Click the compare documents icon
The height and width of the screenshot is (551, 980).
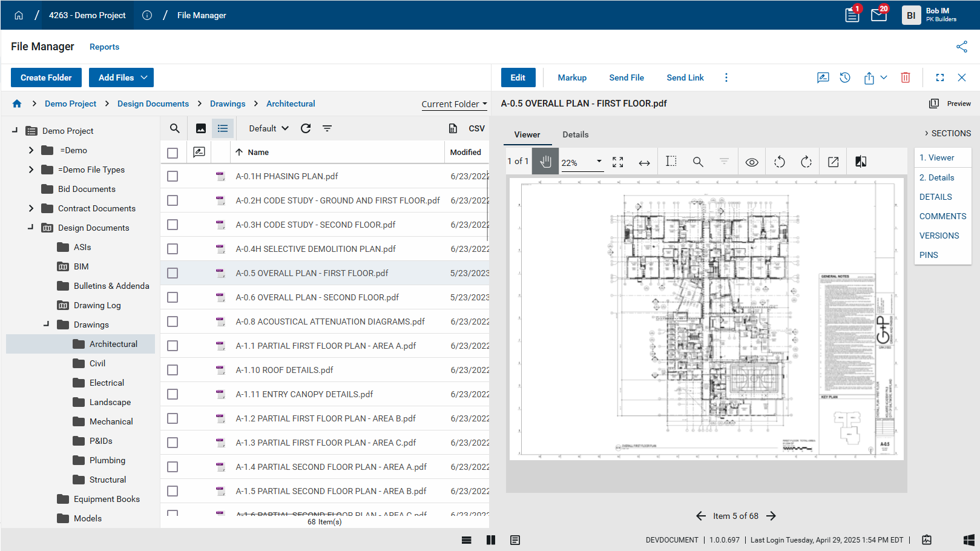click(x=861, y=162)
